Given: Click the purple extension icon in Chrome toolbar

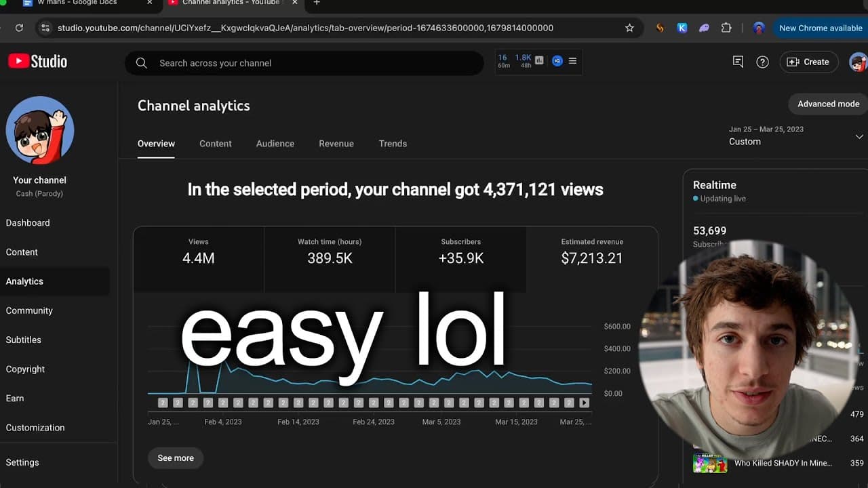Looking at the screenshot, I should 704,28.
